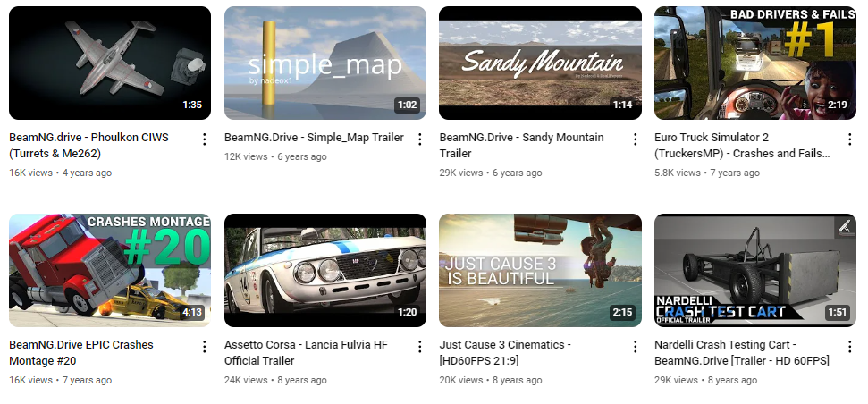Open the Crashes Montage #20 thumbnail
Viewport: 868px width, 404px height.
[110, 271]
